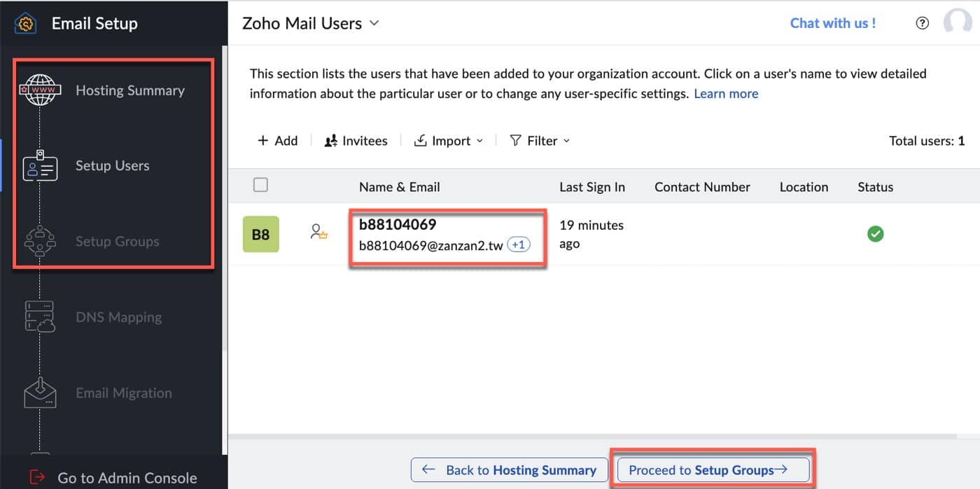Expand the Filter dropdown
The height and width of the screenshot is (489, 980).
540,141
